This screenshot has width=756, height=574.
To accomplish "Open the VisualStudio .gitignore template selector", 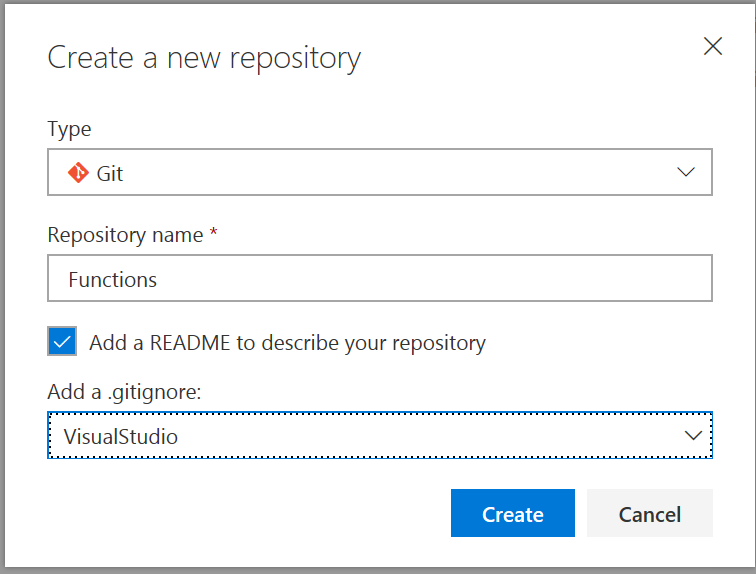I will click(380, 435).
